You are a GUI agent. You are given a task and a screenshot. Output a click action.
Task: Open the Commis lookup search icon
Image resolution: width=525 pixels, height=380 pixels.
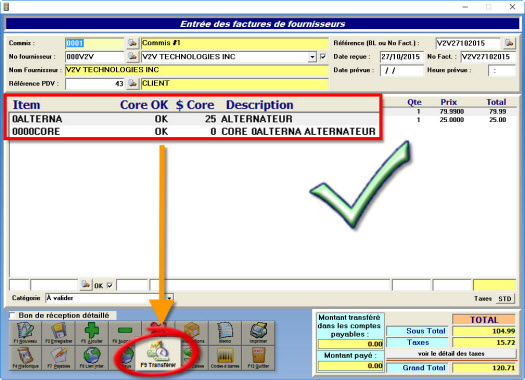(133, 43)
